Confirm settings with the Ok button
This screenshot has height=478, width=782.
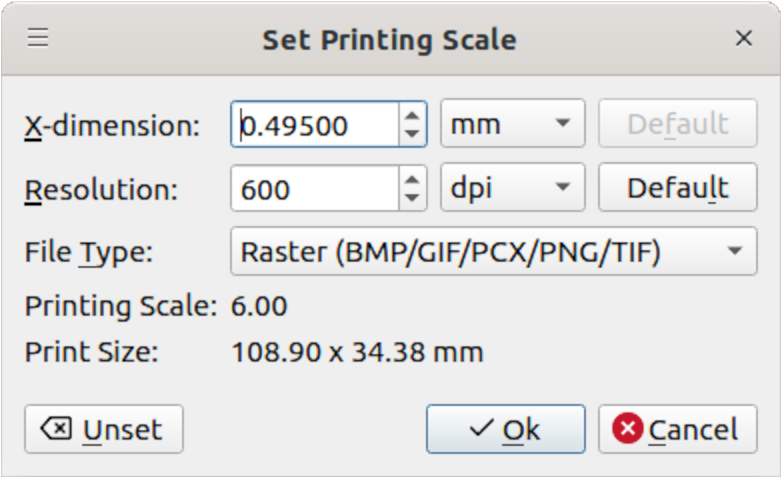point(505,430)
